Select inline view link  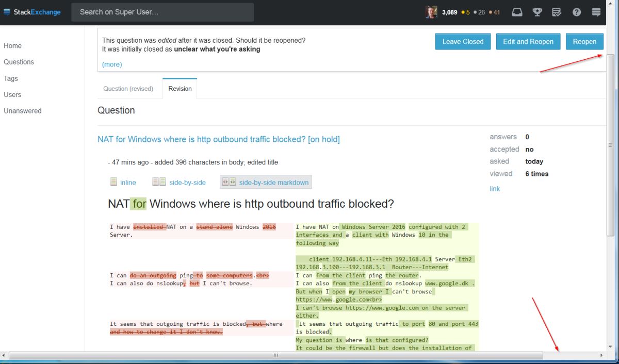(128, 183)
